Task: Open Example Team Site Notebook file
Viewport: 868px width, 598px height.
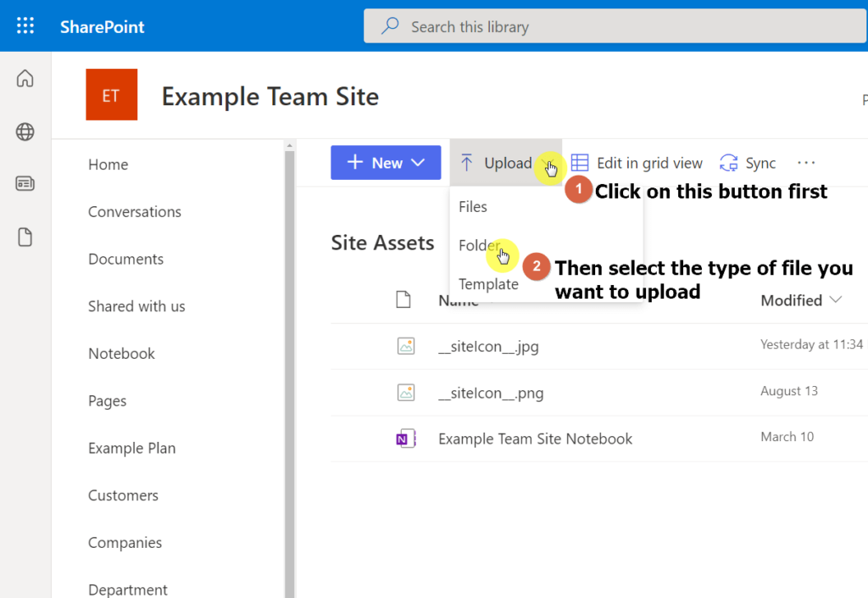Action: 536,439
